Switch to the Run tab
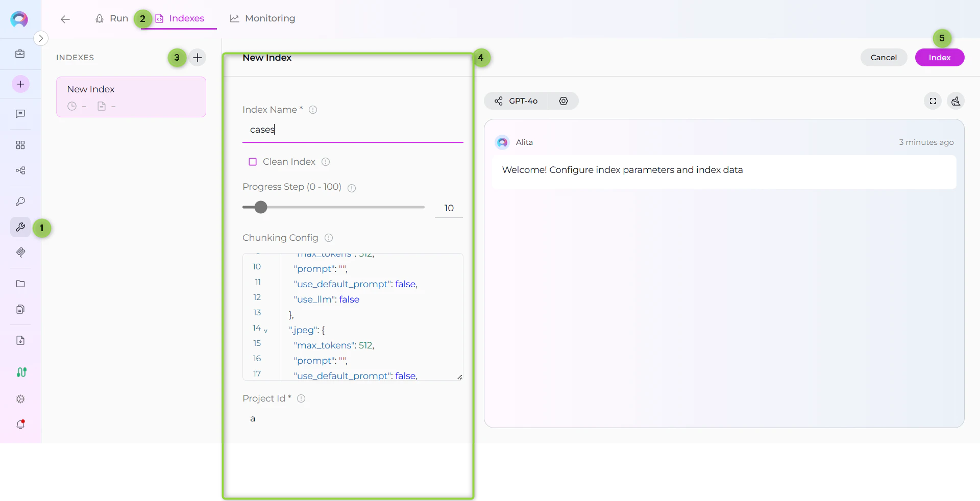 pyautogui.click(x=112, y=18)
